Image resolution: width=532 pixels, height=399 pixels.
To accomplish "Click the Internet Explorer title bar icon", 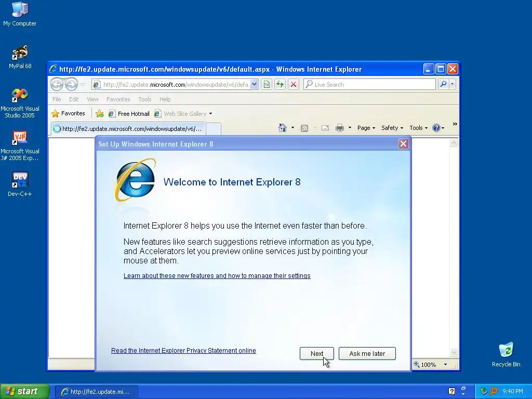I will tap(53, 69).
